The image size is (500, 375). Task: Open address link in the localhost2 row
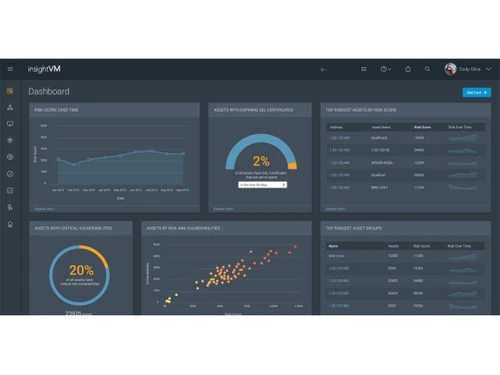[339, 138]
